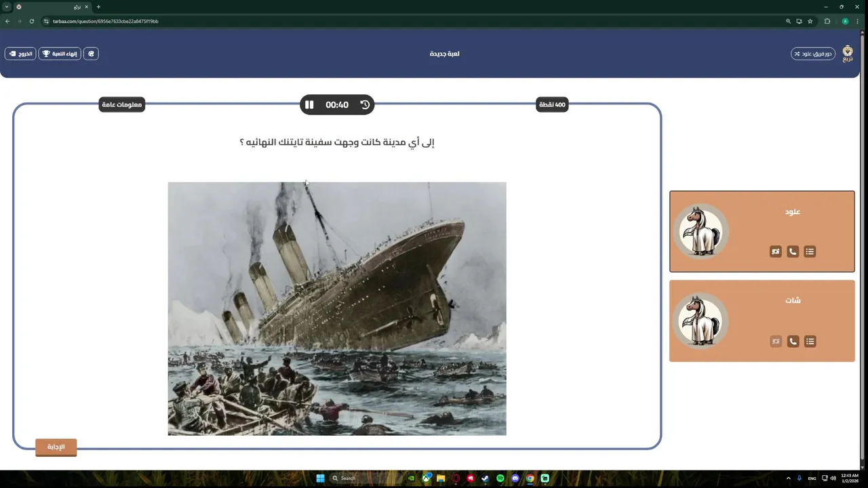Open the NVIDIA app from the taskbar

tap(411, 478)
